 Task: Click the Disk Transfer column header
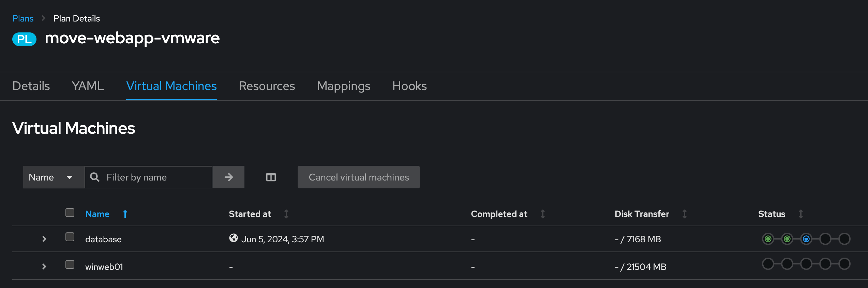pyautogui.click(x=642, y=214)
